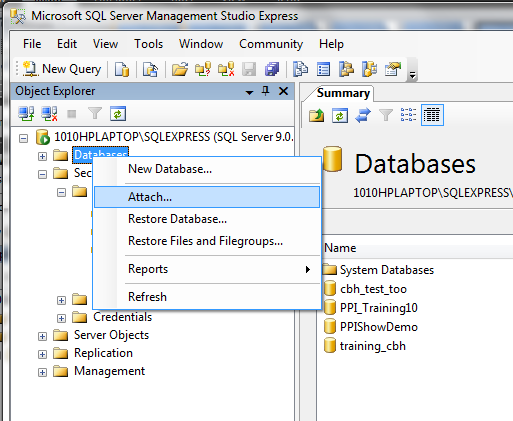Select the cbh_test_too database
Viewport: 513px width, 421px height.
(373, 289)
